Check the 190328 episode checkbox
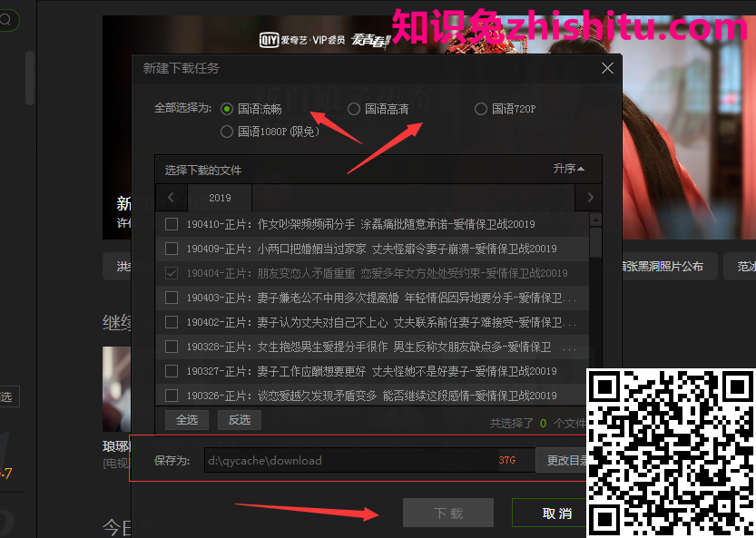The height and width of the screenshot is (538, 756). tap(172, 347)
